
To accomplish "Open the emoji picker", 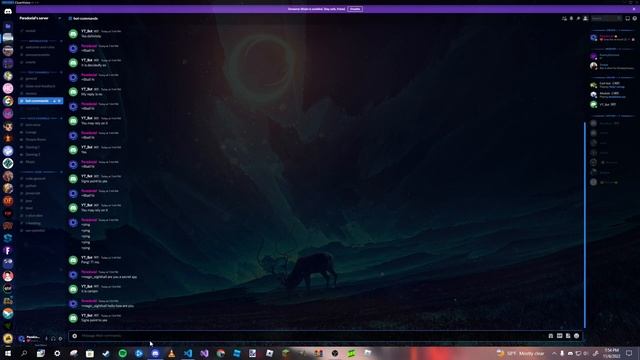I will tap(576, 336).
